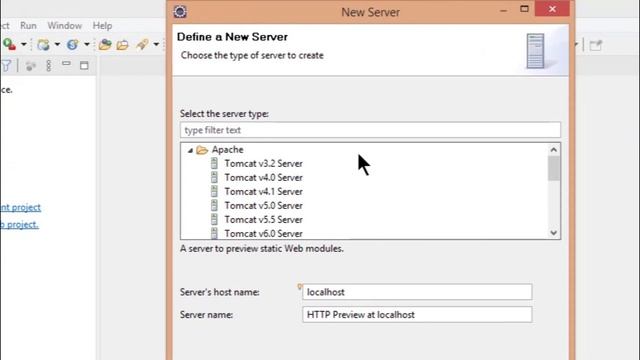Click the content-assist lightbulb beside host name
The height and width of the screenshot is (360, 640).
tap(300, 287)
